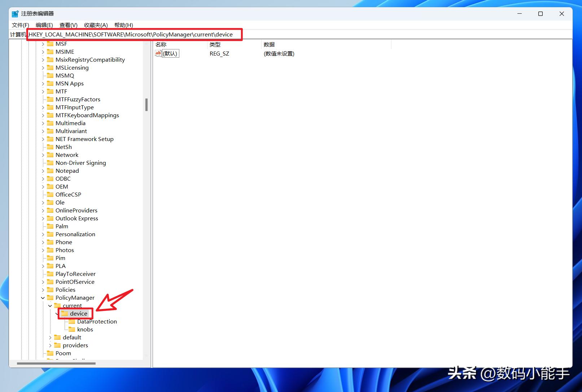Select the Notepad key folder icon

(50, 171)
